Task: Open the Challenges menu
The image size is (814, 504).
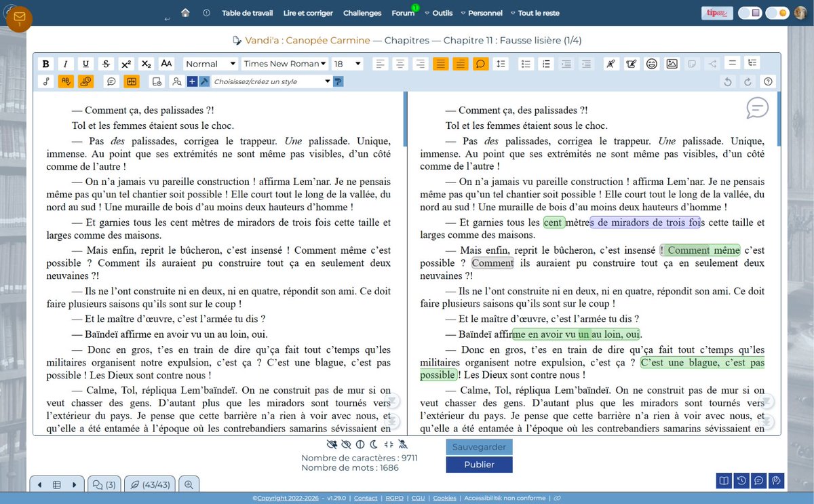Action: pyautogui.click(x=362, y=13)
